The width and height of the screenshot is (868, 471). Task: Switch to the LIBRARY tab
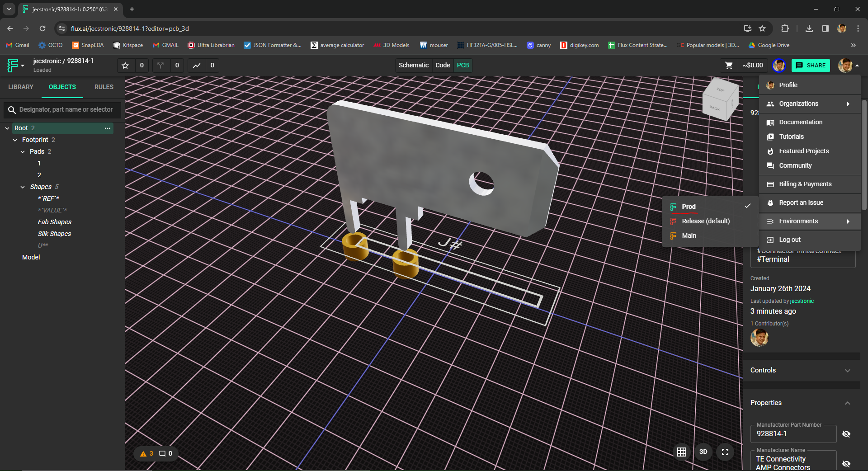pyautogui.click(x=21, y=87)
